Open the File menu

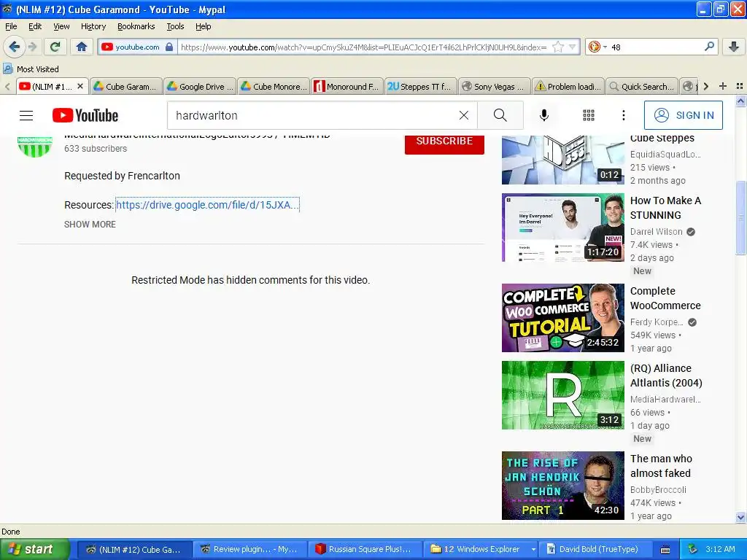[x=11, y=26]
